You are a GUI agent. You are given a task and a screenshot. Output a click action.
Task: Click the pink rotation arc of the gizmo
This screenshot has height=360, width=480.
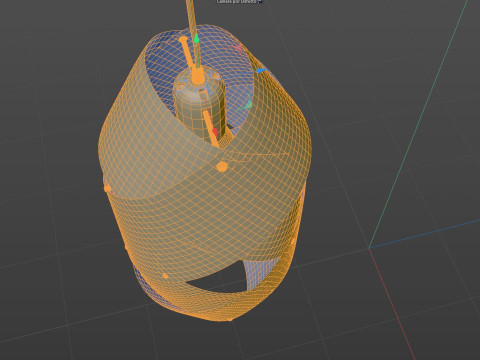[x=237, y=48]
